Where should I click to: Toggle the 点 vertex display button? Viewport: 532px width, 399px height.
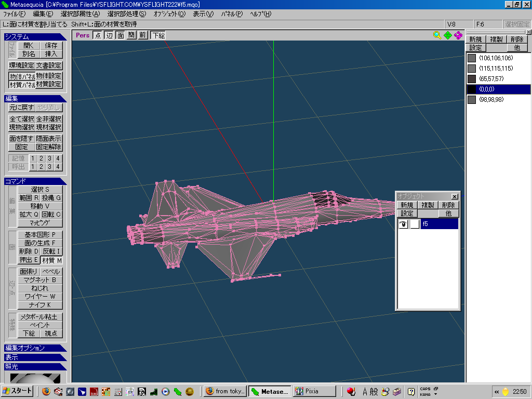pos(98,35)
